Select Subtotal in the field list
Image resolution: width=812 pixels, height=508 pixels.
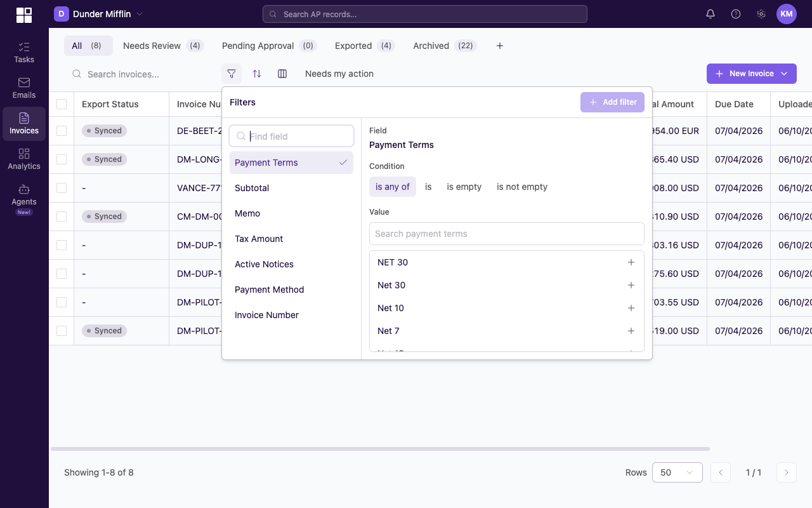pos(291,188)
